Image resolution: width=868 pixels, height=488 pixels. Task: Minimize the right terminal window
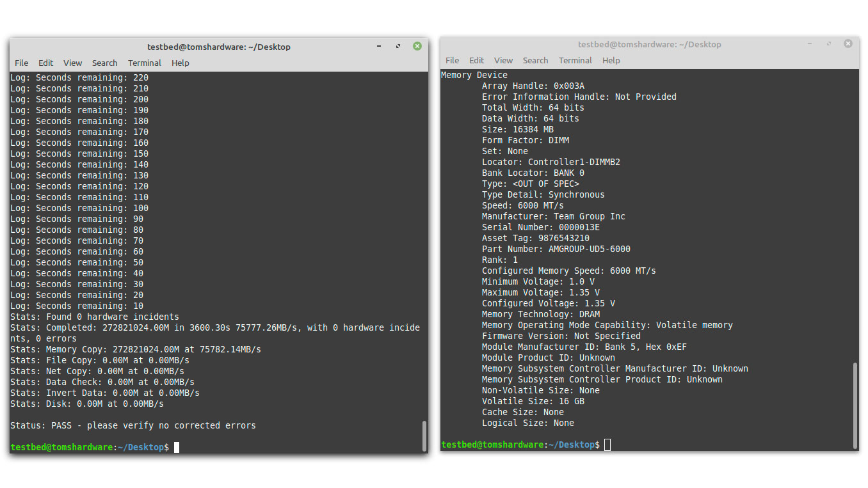(x=810, y=43)
